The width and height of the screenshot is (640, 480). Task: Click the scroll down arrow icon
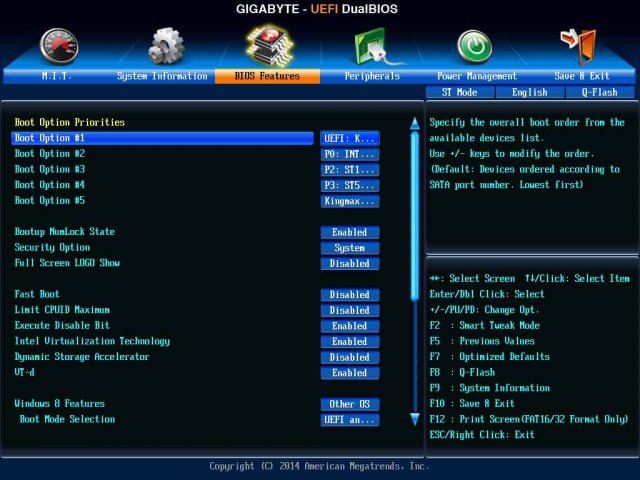pyautogui.click(x=414, y=419)
